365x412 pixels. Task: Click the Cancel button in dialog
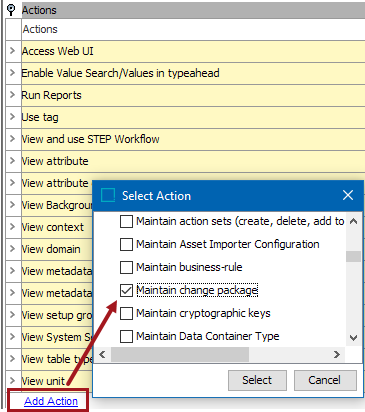click(x=325, y=380)
